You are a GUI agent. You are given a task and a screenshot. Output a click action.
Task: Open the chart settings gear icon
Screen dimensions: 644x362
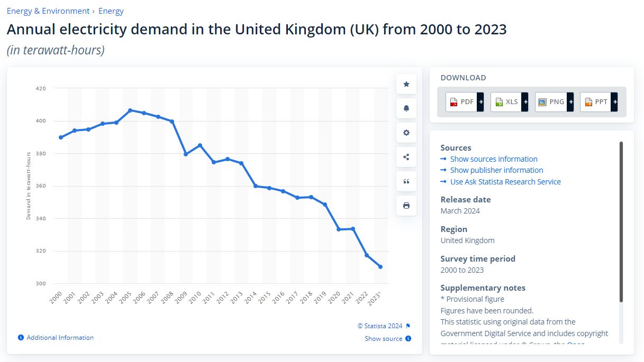[x=406, y=133]
